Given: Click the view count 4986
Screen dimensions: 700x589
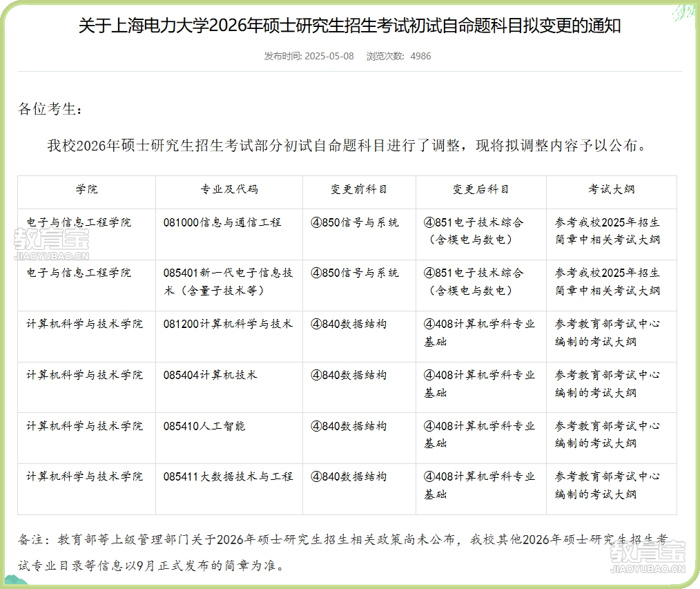Looking at the screenshot, I should 420,56.
